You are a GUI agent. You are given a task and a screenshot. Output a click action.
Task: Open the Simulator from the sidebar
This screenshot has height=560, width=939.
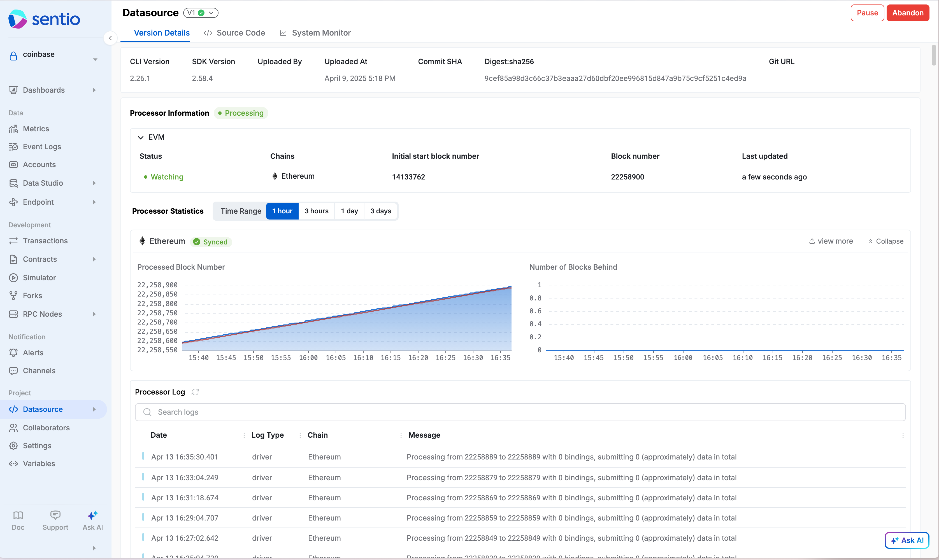pos(39,277)
